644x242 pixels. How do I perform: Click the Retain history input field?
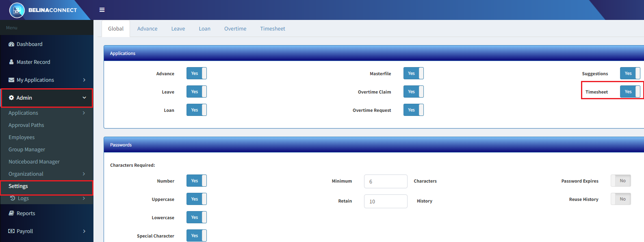(x=386, y=201)
